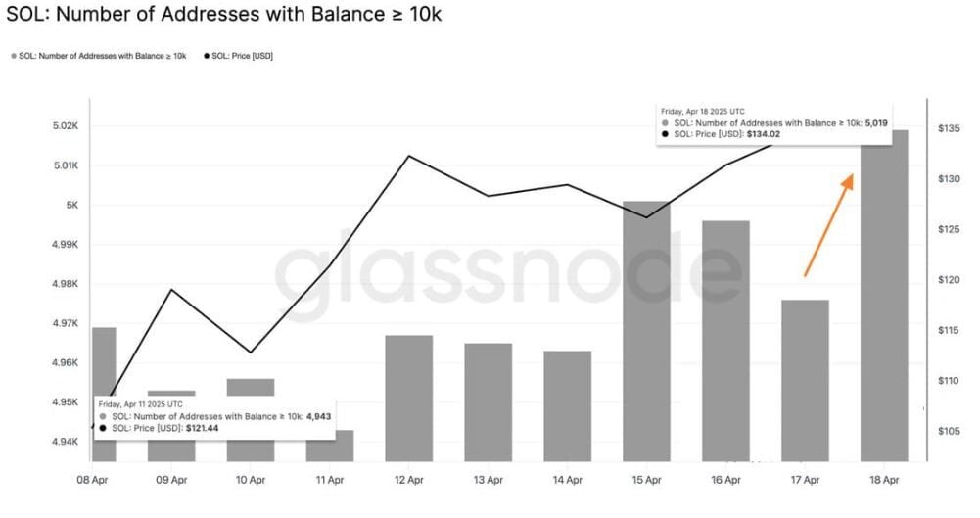
Task: Click the gray dot in Apr 11 tooltip
Action: [103, 416]
